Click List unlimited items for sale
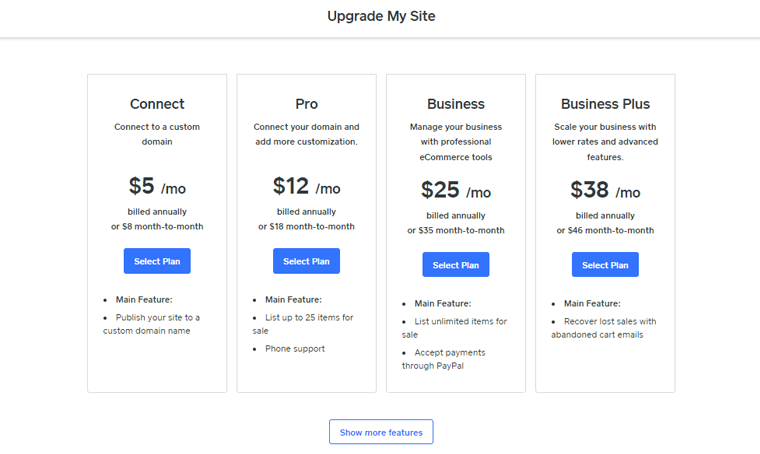This screenshot has height=454, width=760. pyautogui.click(x=460, y=328)
